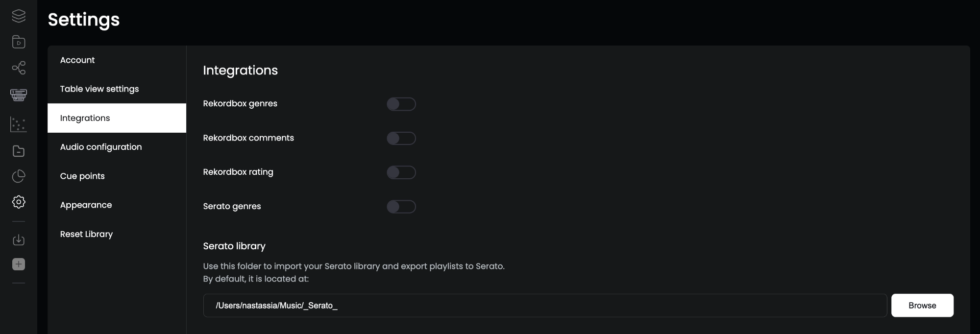The image size is (980, 334).
Task: Open the pie chart statistics icon
Action: pos(19,176)
